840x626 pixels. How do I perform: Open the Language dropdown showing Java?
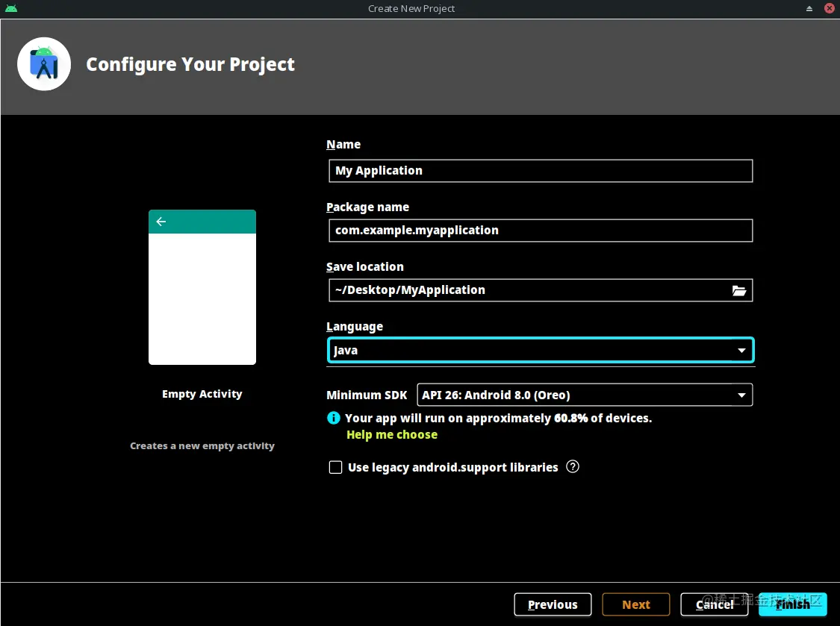click(541, 350)
